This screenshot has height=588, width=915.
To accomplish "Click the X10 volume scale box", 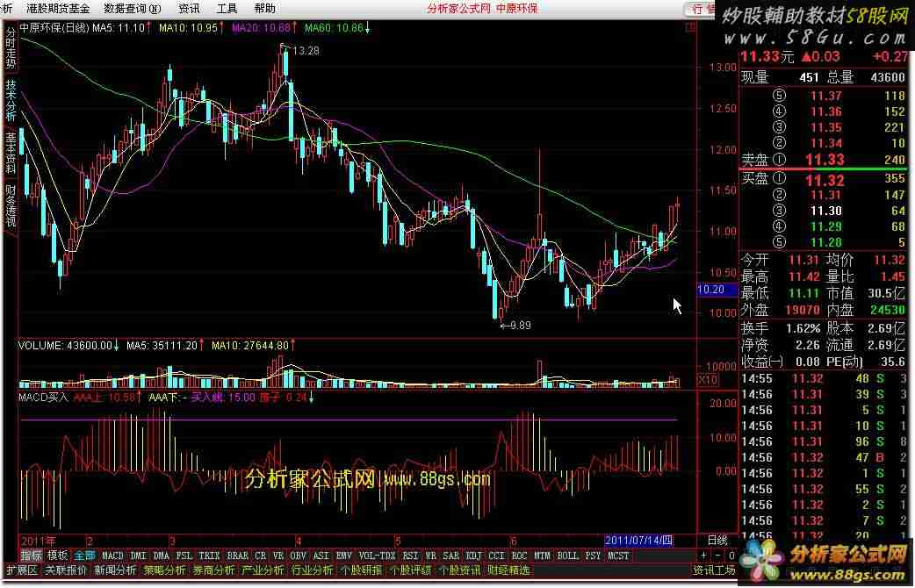I will [x=708, y=380].
